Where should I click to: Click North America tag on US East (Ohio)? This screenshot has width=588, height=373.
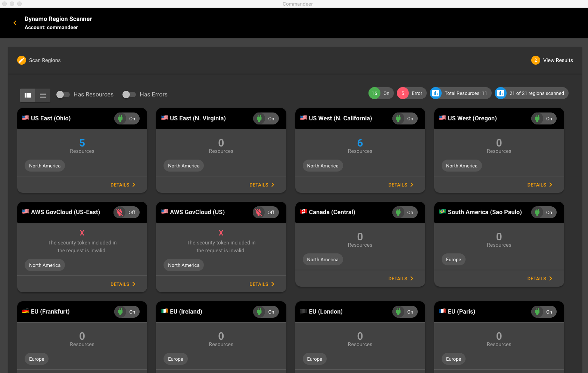45,166
